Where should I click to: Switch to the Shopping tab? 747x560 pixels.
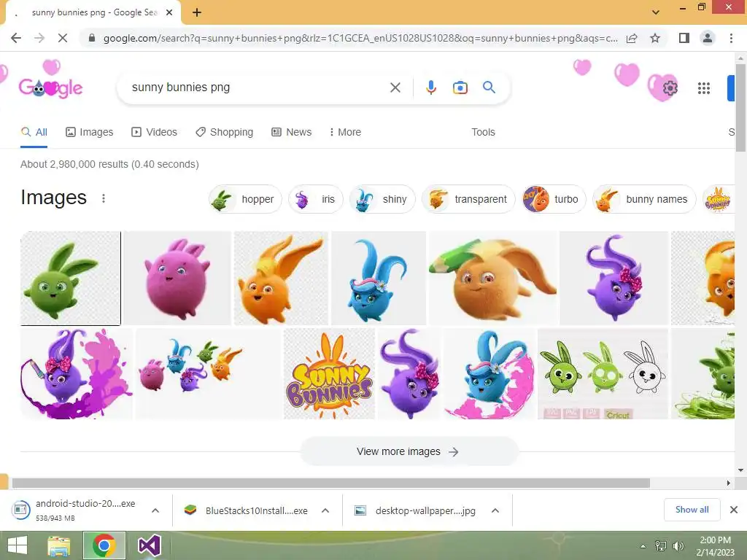tap(225, 132)
